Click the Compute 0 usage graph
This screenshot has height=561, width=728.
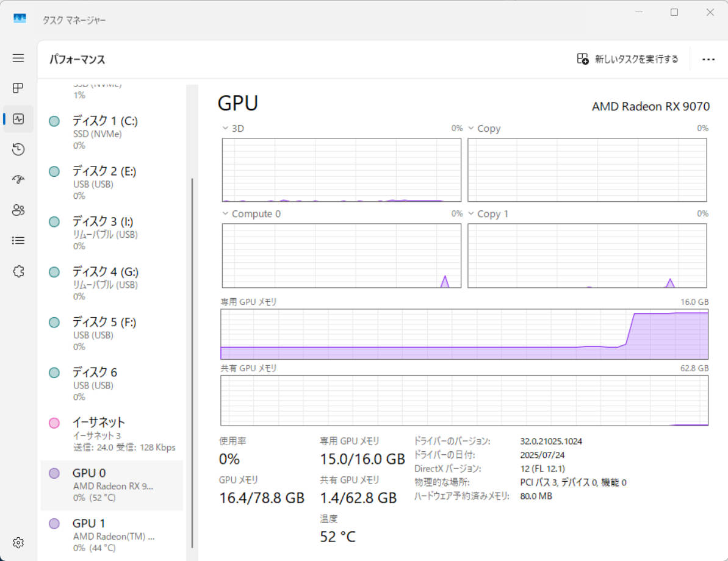coord(341,255)
